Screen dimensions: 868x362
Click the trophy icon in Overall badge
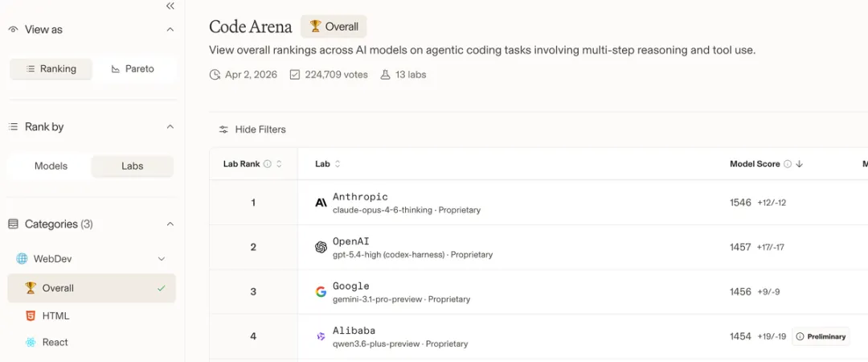[316, 26]
